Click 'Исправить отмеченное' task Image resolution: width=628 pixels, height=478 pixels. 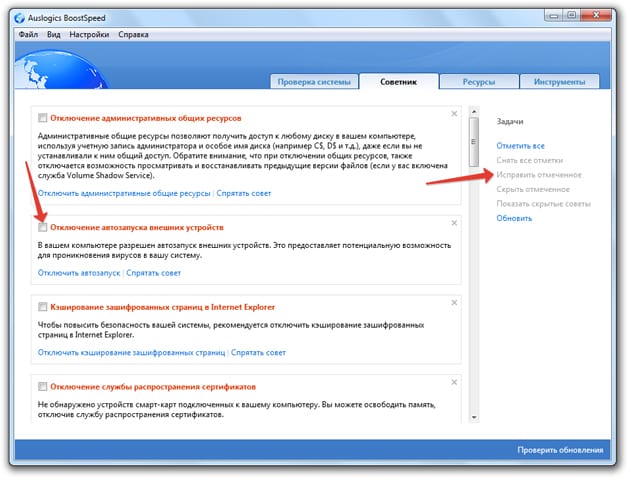[539, 175]
